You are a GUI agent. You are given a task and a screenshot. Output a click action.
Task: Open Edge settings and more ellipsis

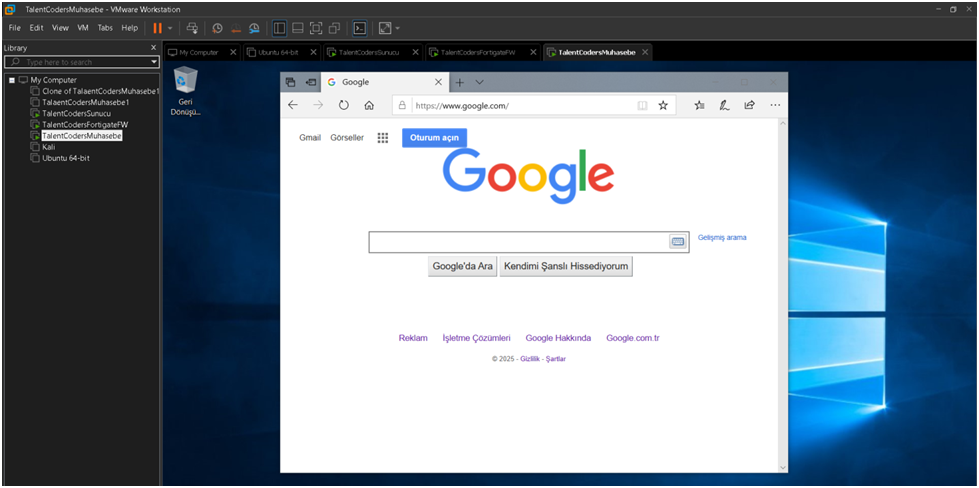(x=775, y=105)
